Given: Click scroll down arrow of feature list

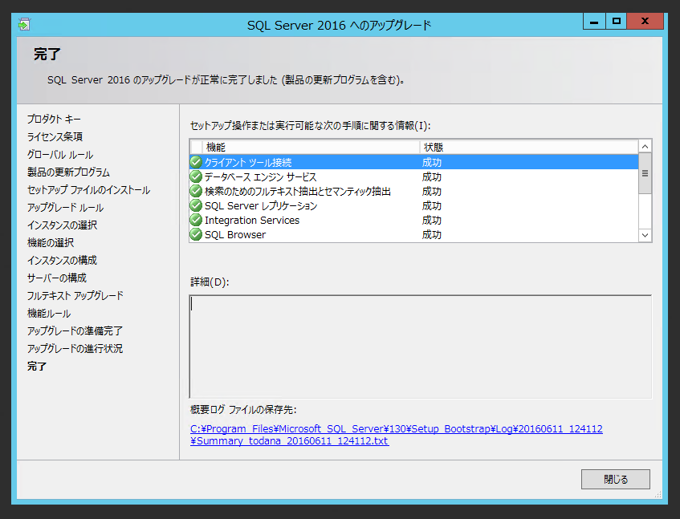Looking at the screenshot, I should (645, 235).
